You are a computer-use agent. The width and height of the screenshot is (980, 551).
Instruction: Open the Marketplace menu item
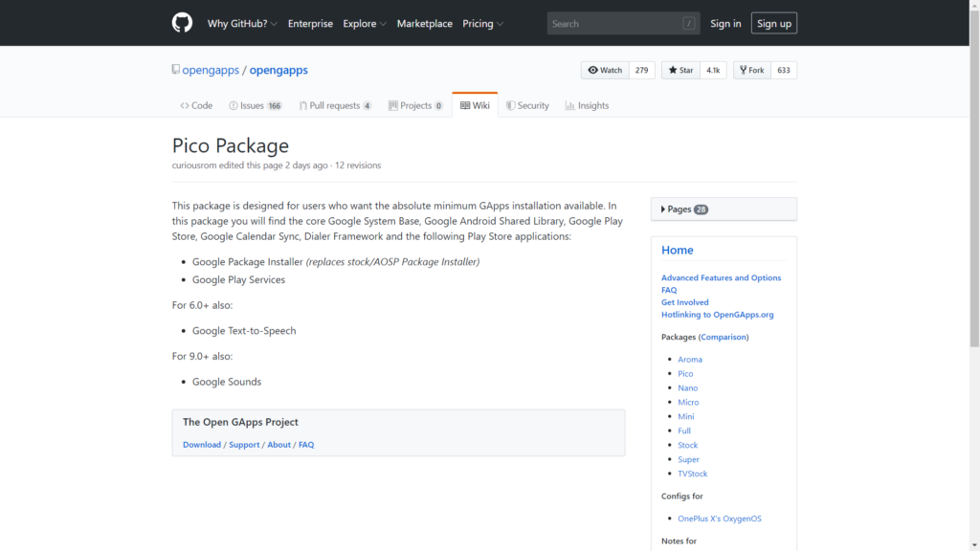coord(424,24)
